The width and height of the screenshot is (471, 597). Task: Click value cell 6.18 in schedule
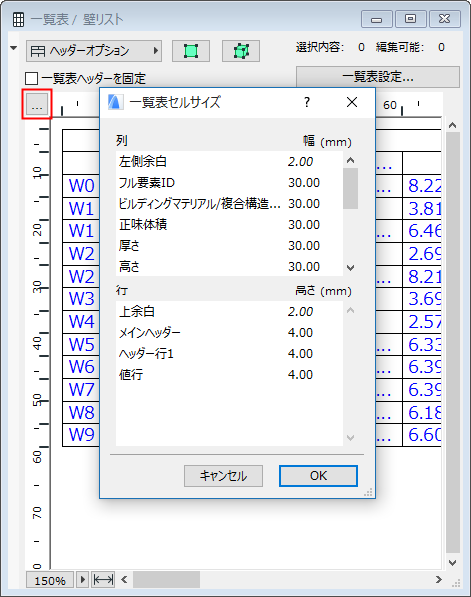pyautogui.click(x=422, y=412)
